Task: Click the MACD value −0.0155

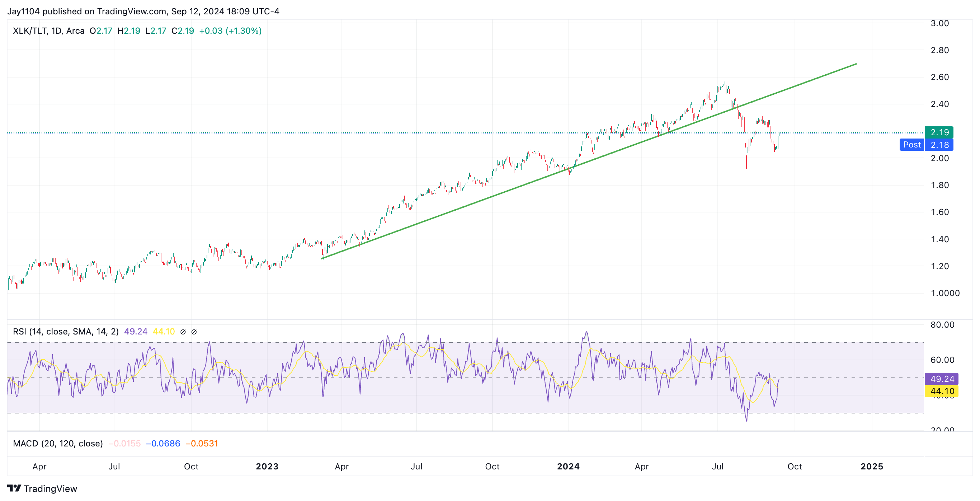Action: (x=124, y=444)
